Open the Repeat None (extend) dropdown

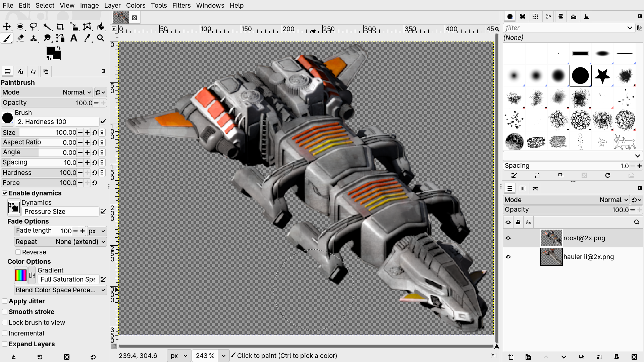coord(60,242)
